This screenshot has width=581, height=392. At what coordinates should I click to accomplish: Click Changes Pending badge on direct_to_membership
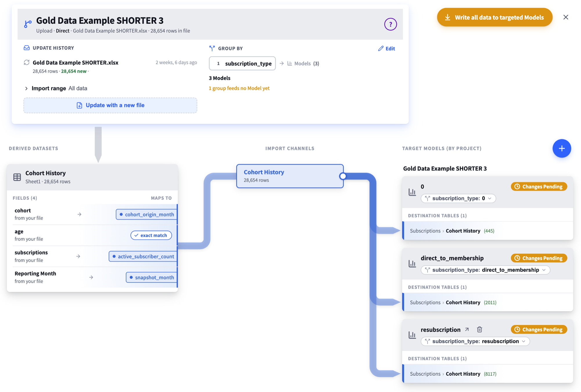539,258
